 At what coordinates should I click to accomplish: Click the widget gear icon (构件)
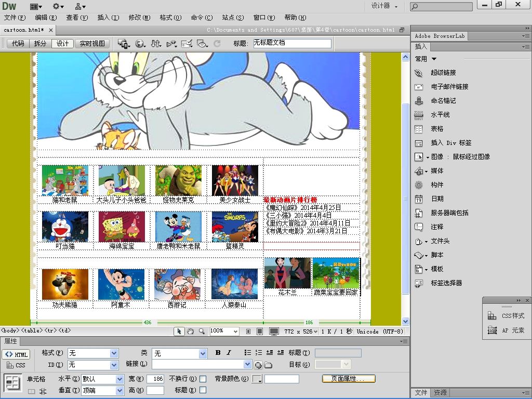[419, 185]
